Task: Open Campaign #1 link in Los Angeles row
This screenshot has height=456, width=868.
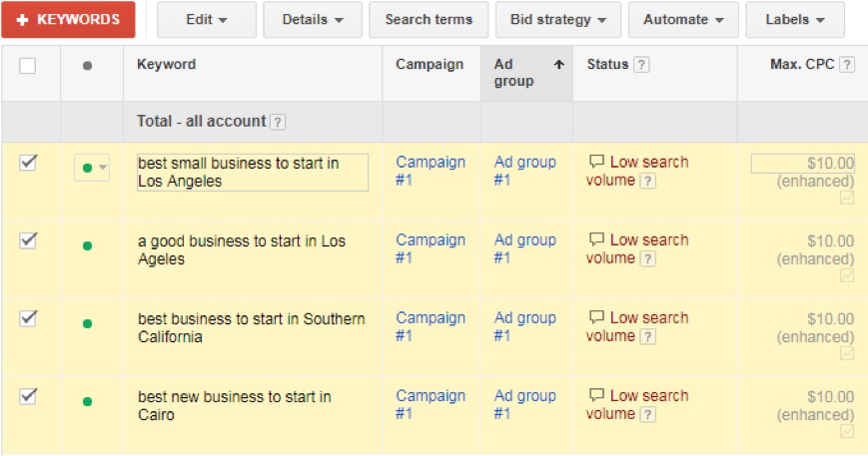Action: 431,171
